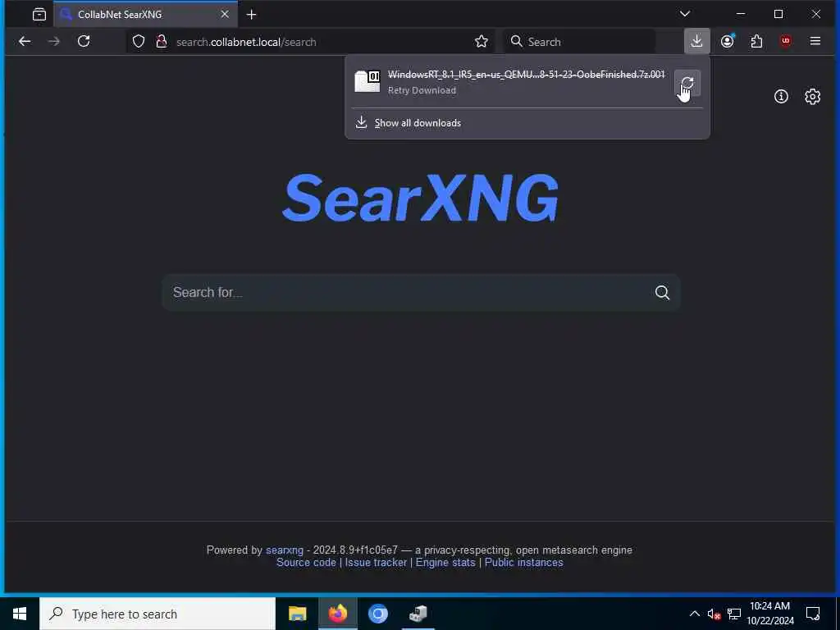This screenshot has height=630, width=840.
Task: Open File Explorer from the taskbar
Action: coord(297,614)
